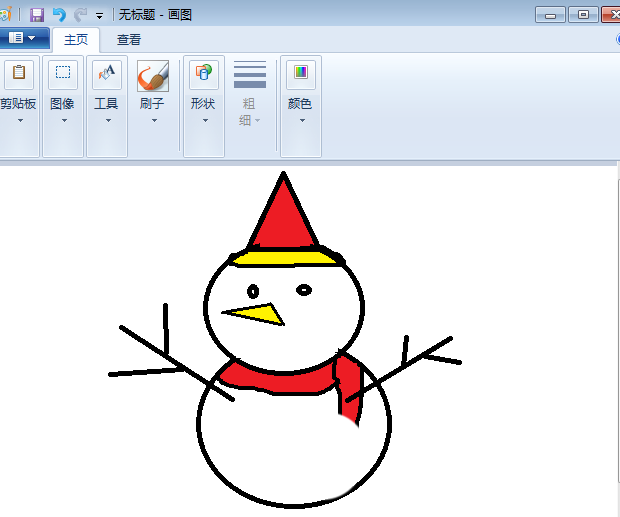Maximize the Paint window
This screenshot has width=620, height=517.
(x=583, y=15)
